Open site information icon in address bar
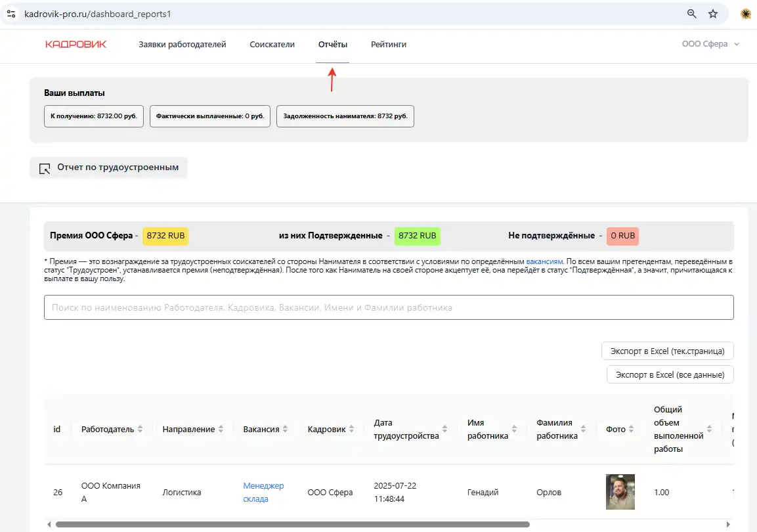 coord(11,14)
